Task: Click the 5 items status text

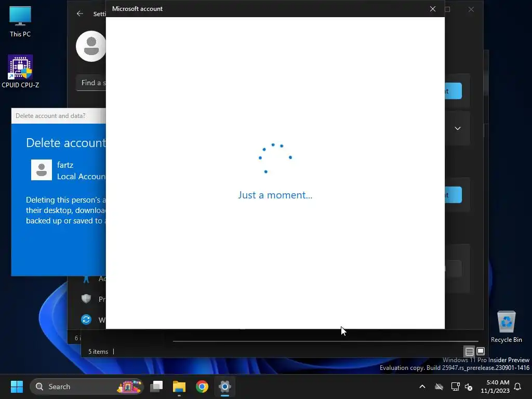Action: coord(98,352)
